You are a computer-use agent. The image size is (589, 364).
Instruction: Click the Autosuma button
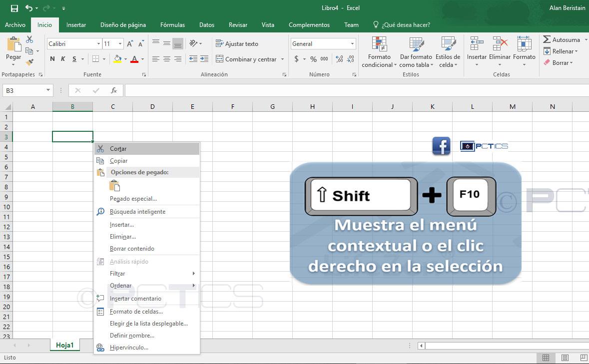562,39
